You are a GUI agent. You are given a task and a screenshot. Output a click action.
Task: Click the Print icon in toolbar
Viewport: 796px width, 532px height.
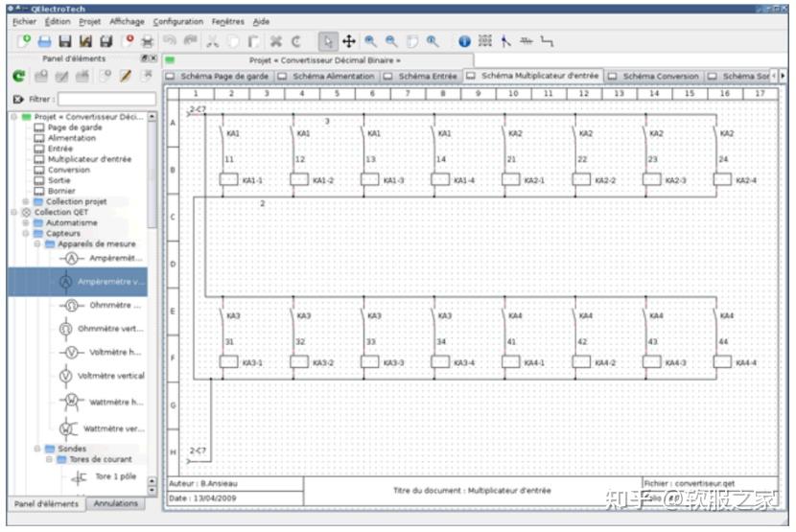click(148, 41)
